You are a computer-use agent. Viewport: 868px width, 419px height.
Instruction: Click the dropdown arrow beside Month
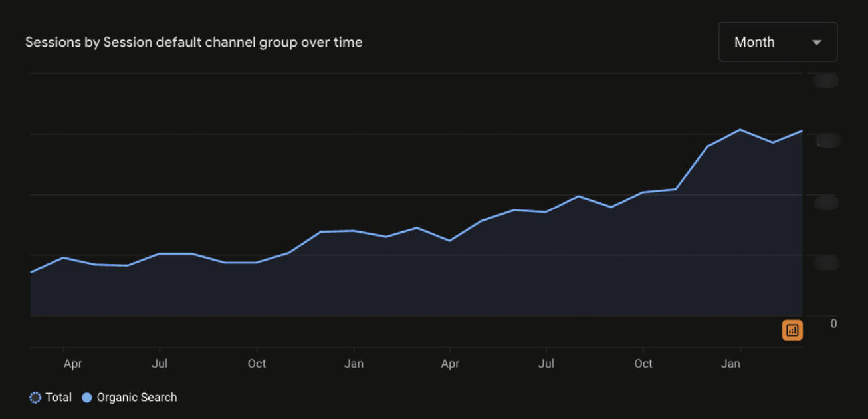coord(817,42)
